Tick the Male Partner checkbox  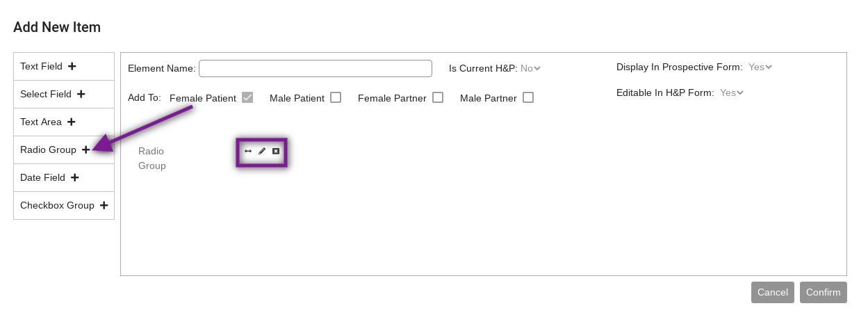coord(528,97)
